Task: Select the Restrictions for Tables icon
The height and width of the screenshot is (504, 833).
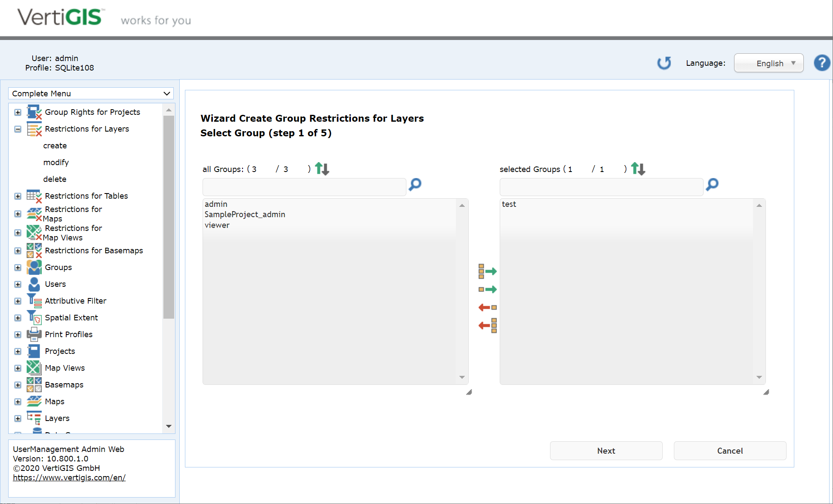Action: (x=34, y=196)
